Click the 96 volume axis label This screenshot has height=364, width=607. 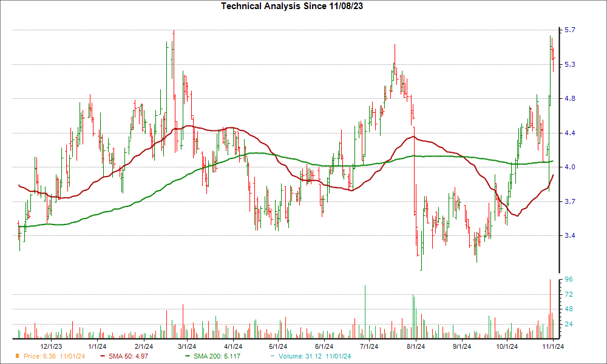[569, 279]
